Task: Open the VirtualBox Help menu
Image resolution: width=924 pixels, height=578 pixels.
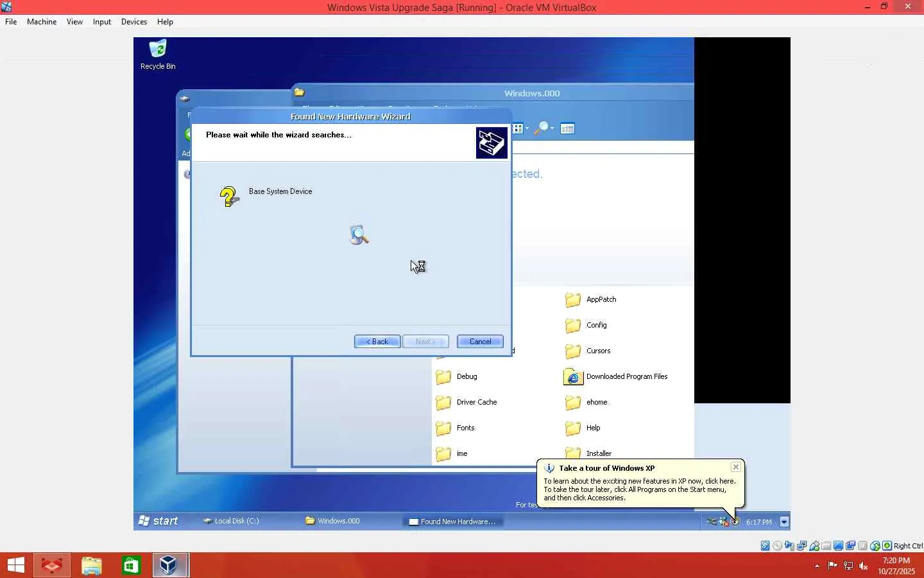Action: 165,22
